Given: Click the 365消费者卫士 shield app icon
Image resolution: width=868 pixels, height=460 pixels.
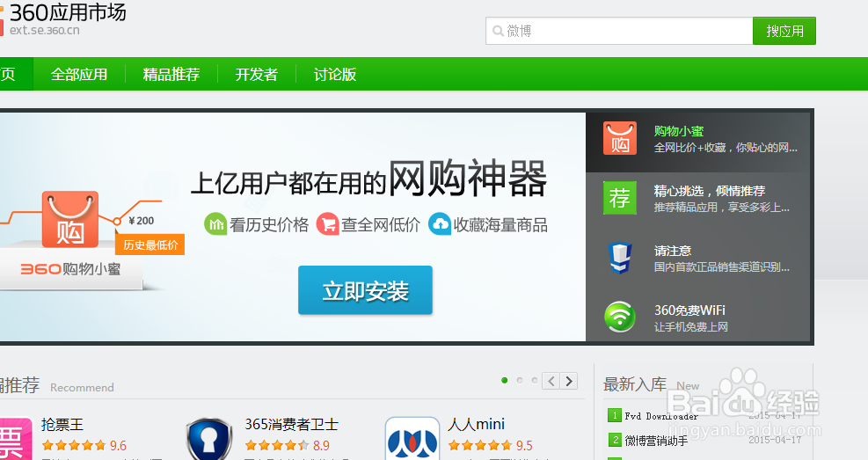Looking at the screenshot, I should coord(208,440).
